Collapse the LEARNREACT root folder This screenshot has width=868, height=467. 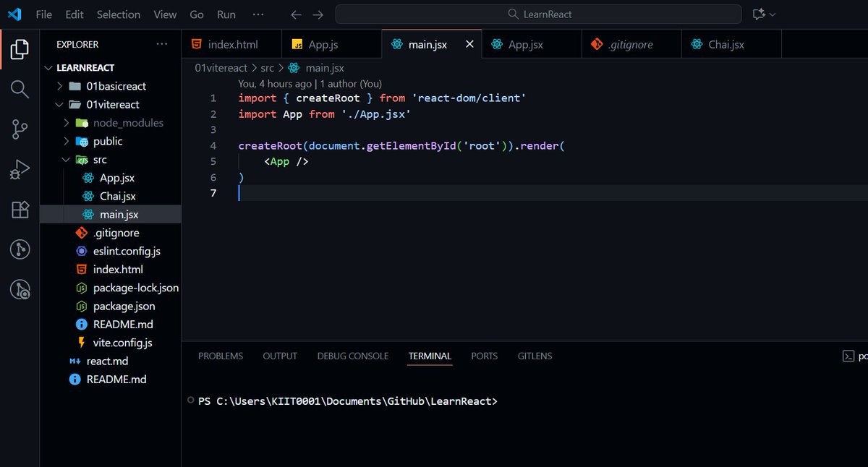click(49, 67)
